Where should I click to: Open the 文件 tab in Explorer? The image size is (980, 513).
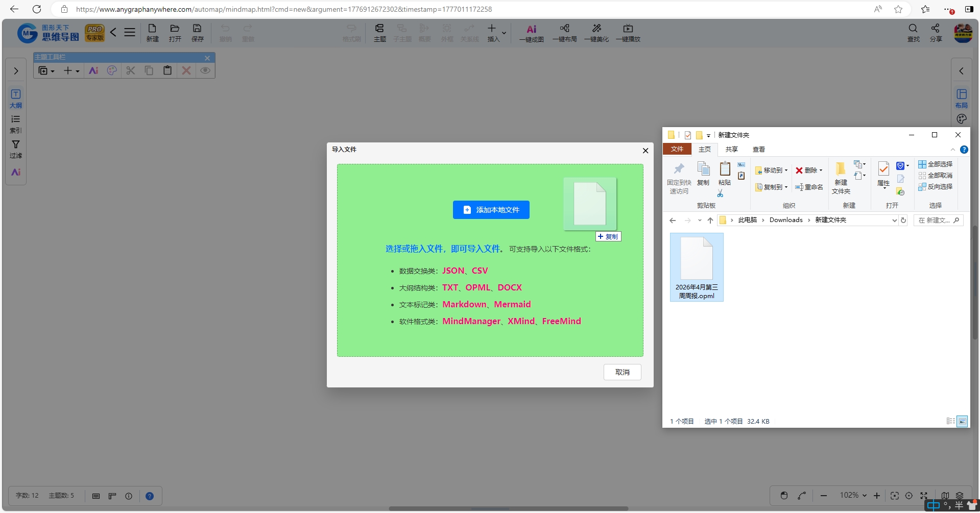tap(677, 149)
